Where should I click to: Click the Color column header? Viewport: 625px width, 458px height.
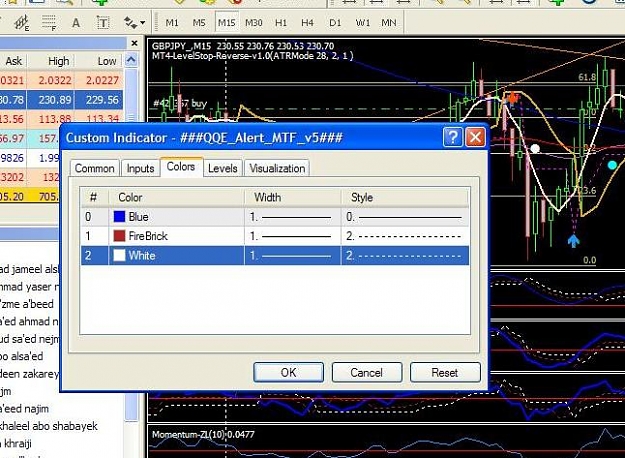[x=176, y=197]
